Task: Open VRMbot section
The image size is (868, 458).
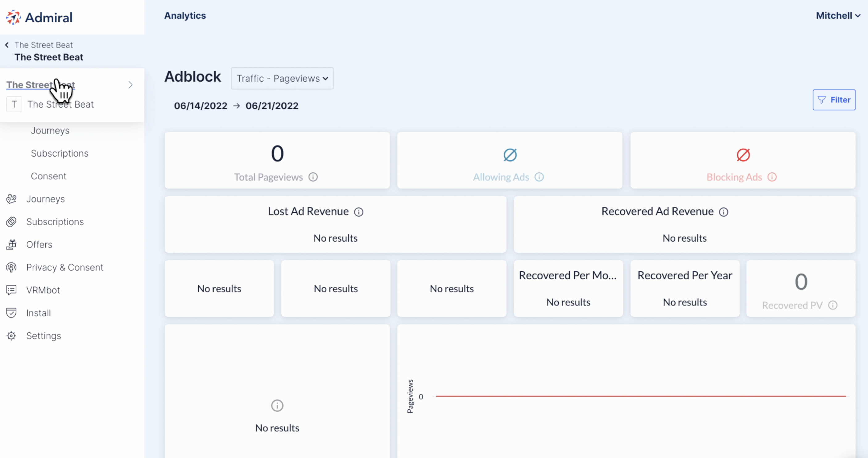Action: click(x=43, y=290)
